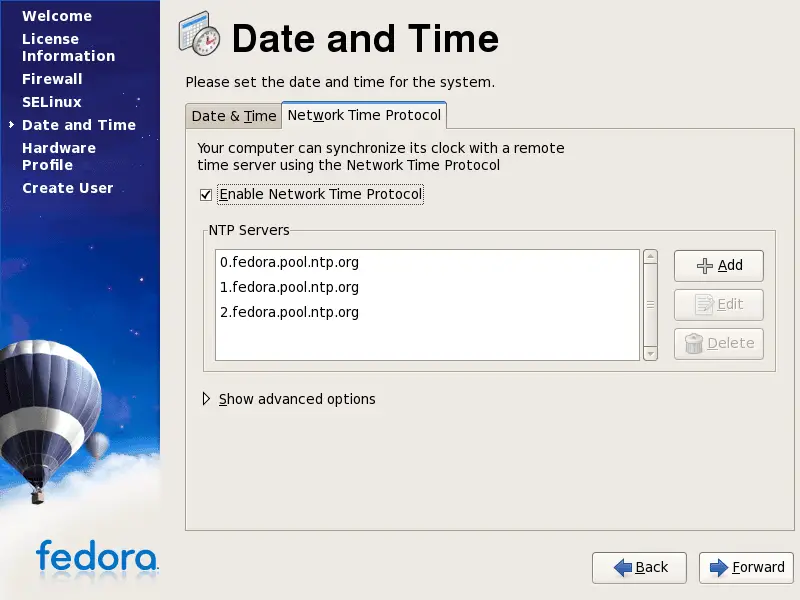The height and width of the screenshot is (600, 800).
Task: Expand Show advanced options
Action: [207, 399]
